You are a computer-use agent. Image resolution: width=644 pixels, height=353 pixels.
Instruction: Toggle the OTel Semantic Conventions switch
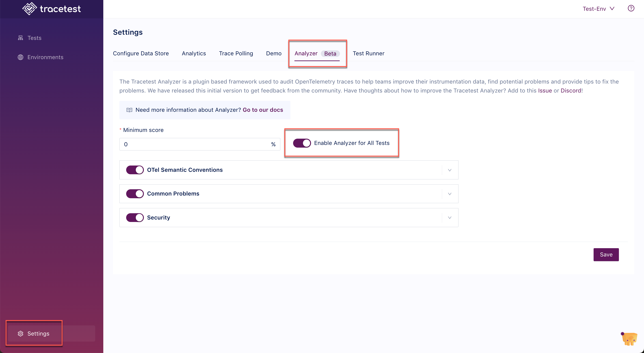[x=135, y=170]
